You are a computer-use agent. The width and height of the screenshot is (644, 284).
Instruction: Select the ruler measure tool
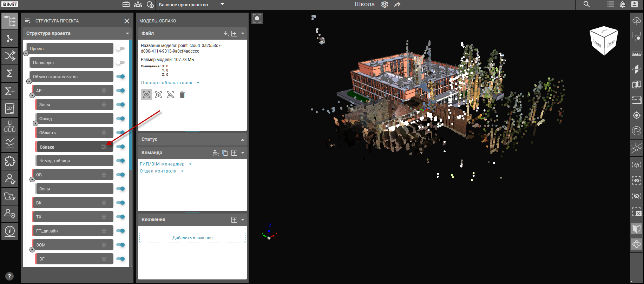pos(636,54)
